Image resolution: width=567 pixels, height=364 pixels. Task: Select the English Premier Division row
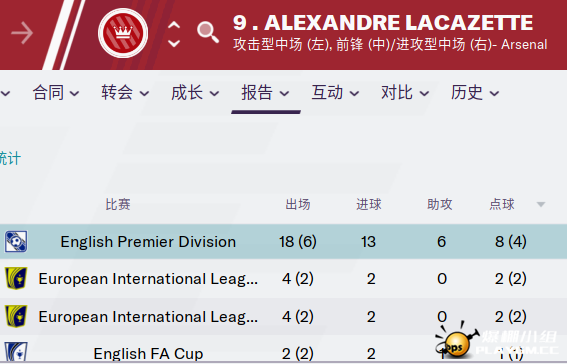pyautogui.click(x=284, y=241)
